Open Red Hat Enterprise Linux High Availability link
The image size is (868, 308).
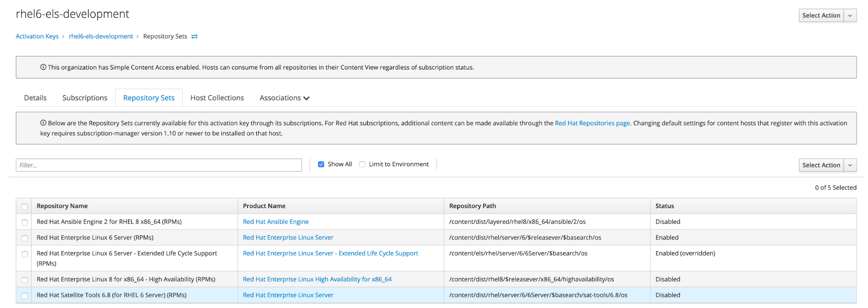tap(317, 279)
